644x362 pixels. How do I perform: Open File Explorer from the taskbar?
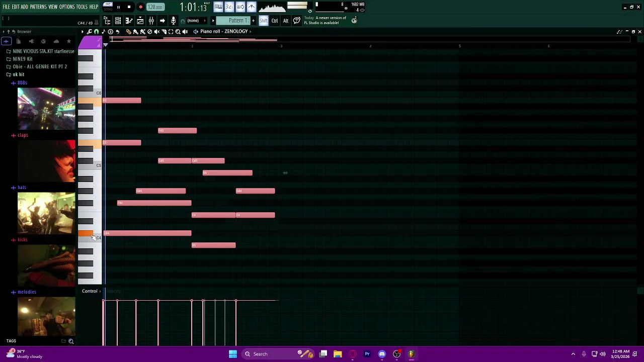(338, 354)
